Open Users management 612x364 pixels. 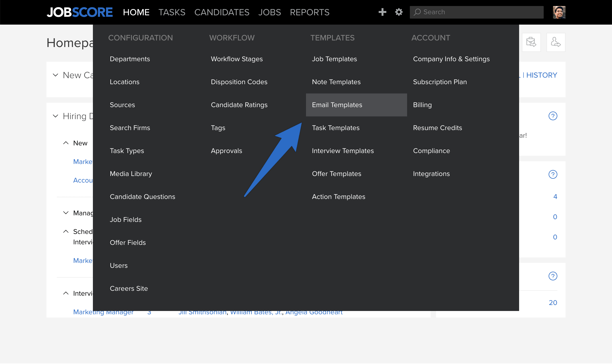(x=119, y=266)
